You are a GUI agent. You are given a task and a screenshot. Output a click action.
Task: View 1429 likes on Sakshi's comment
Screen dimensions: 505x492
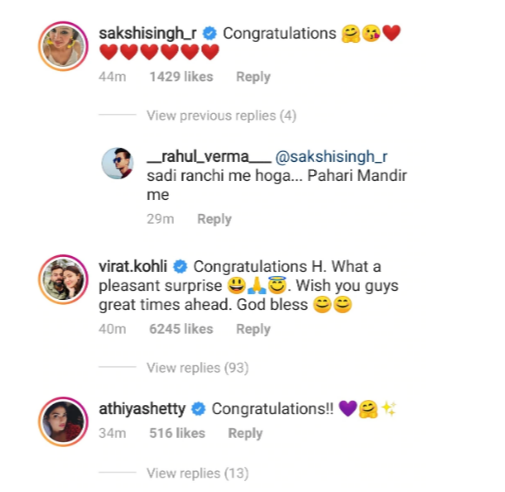181,77
